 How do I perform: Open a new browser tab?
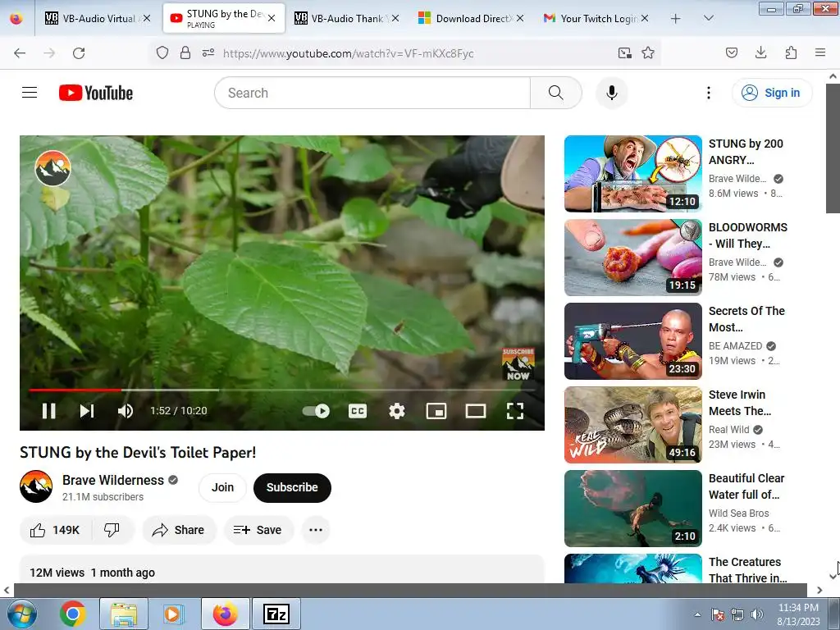tap(676, 18)
